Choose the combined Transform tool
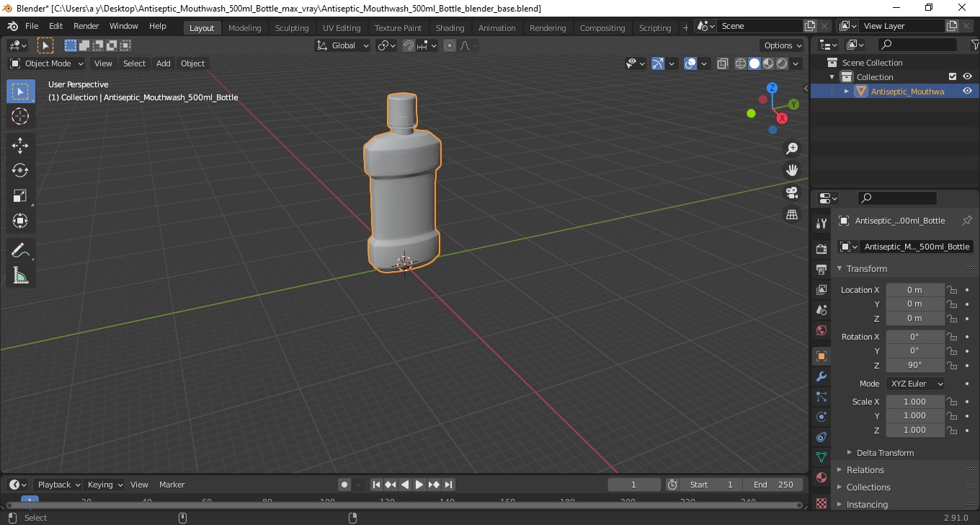980x525 pixels. pyautogui.click(x=20, y=221)
